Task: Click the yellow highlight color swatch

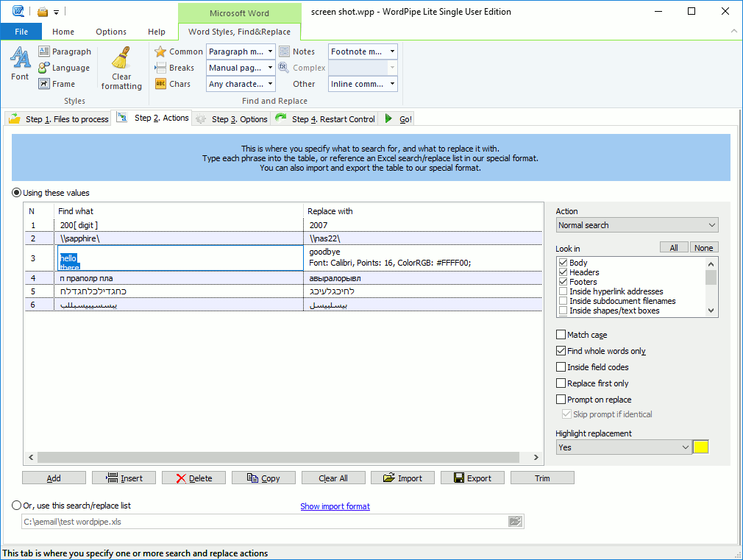Action: pyautogui.click(x=700, y=447)
